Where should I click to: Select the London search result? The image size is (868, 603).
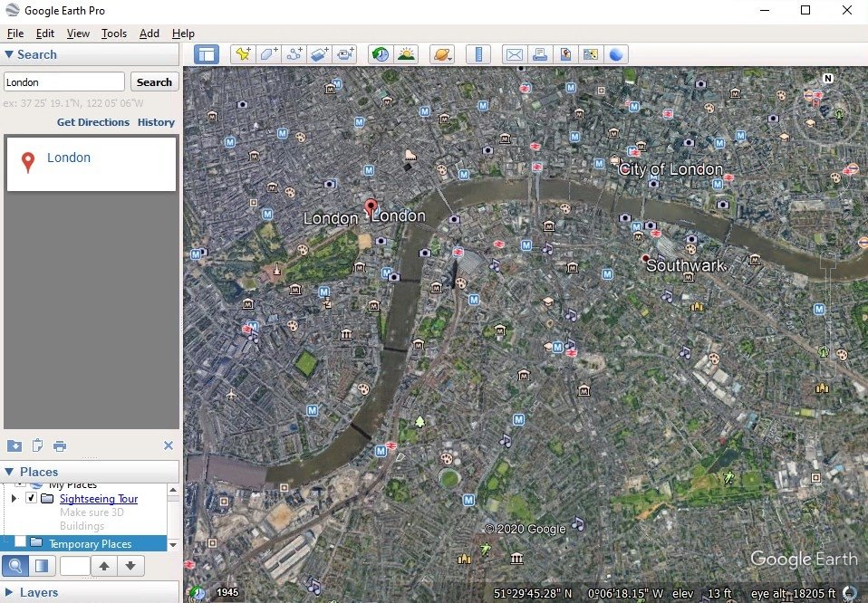pyautogui.click(x=92, y=164)
